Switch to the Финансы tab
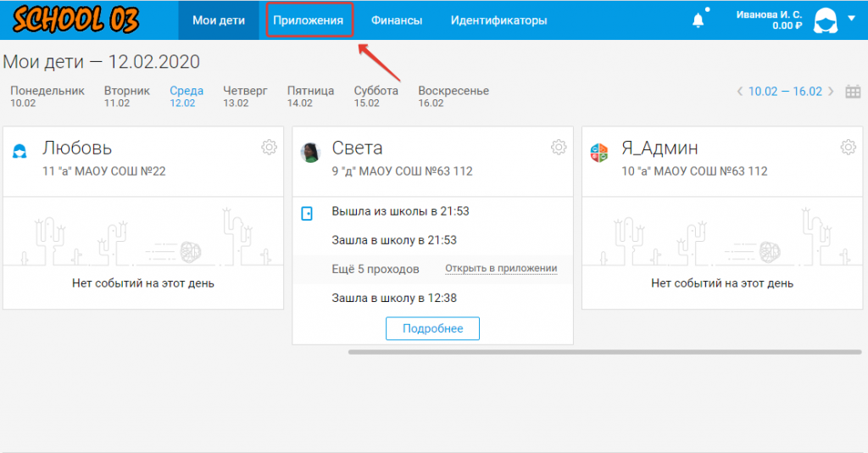868x453 pixels. [x=397, y=20]
